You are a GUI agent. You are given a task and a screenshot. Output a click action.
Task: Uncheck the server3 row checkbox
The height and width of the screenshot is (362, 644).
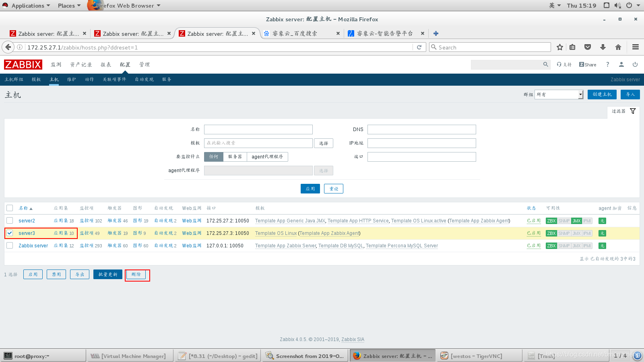10,233
